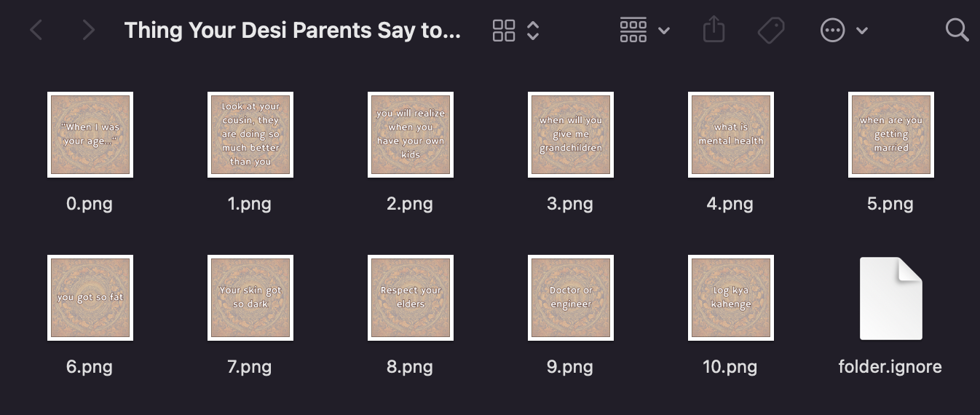Click the folder title in toolbar
This screenshot has height=415, width=980.
293,31
